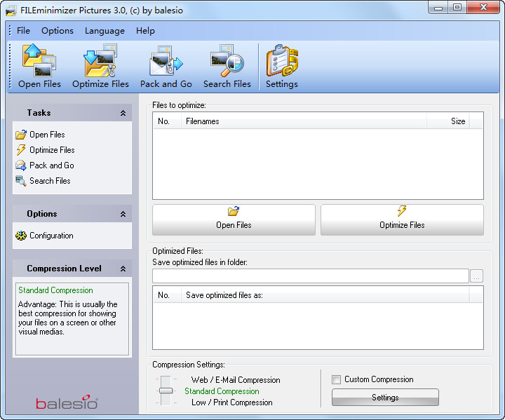Click the lightning icon beside Optimize Files task
The height and width of the screenshot is (420, 505).
(21, 150)
